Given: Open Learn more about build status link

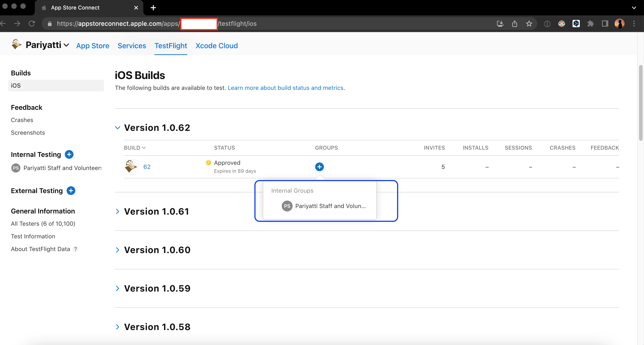Looking at the screenshot, I should tap(286, 88).
